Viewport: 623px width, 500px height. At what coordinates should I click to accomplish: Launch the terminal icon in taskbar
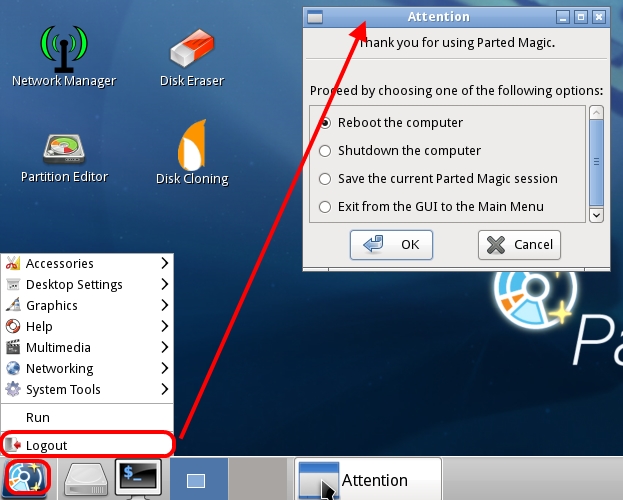click(x=138, y=479)
